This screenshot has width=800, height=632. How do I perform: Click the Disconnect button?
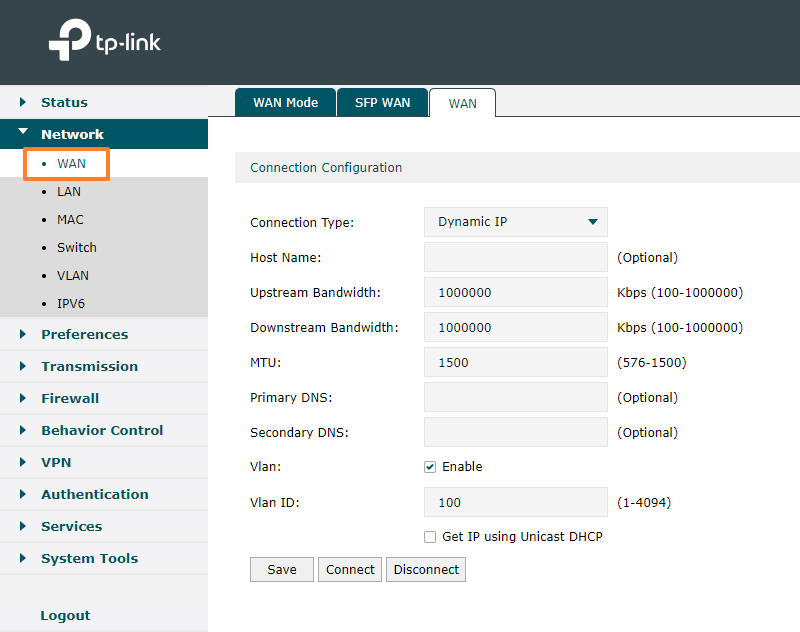pyautogui.click(x=425, y=569)
